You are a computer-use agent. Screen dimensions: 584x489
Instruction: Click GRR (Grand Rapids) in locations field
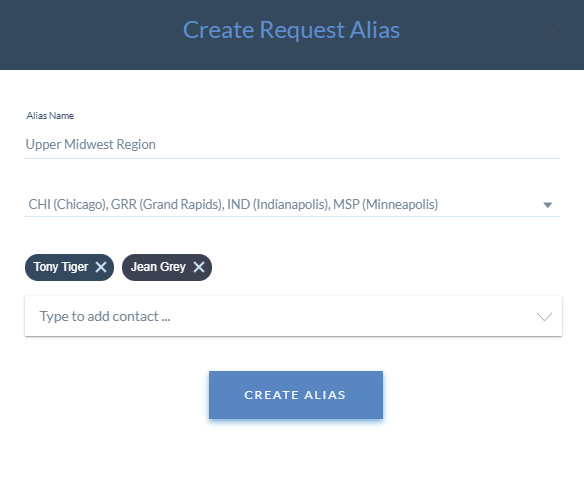pyautogui.click(x=167, y=204)
